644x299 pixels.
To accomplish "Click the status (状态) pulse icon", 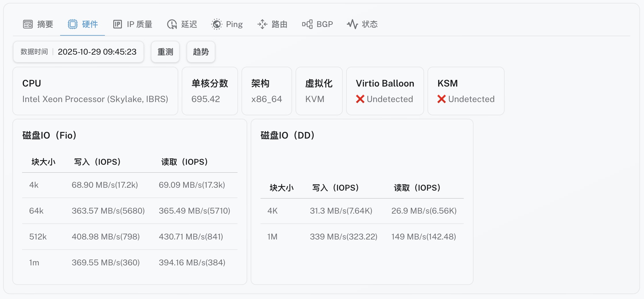I will pyautogui.click(x=352, y=24).
